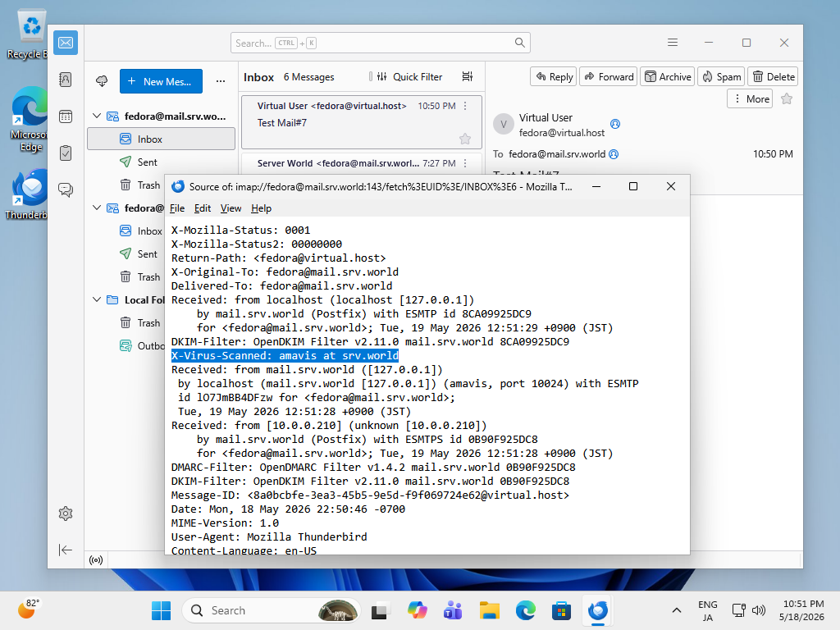Open the menu for Server World message row
The width and height of the screenshot is (840, 630).
tap(465, 163)
